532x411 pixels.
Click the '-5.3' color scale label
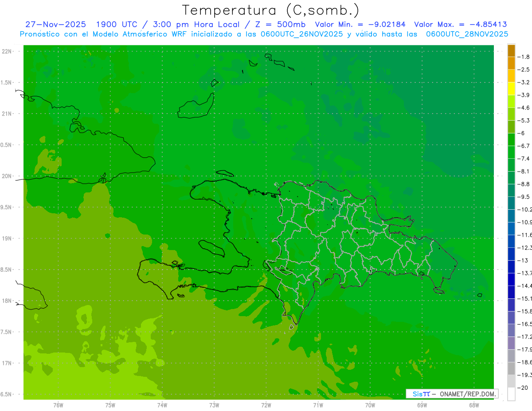(x=524, y=120)
